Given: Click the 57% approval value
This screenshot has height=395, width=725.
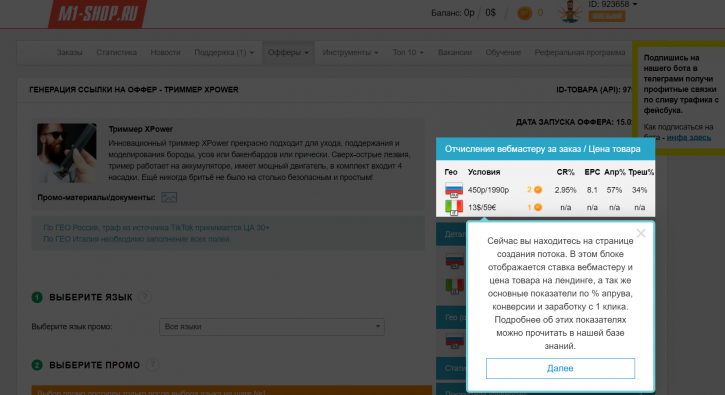Looking at the screenshot, I should coord(614,190).
